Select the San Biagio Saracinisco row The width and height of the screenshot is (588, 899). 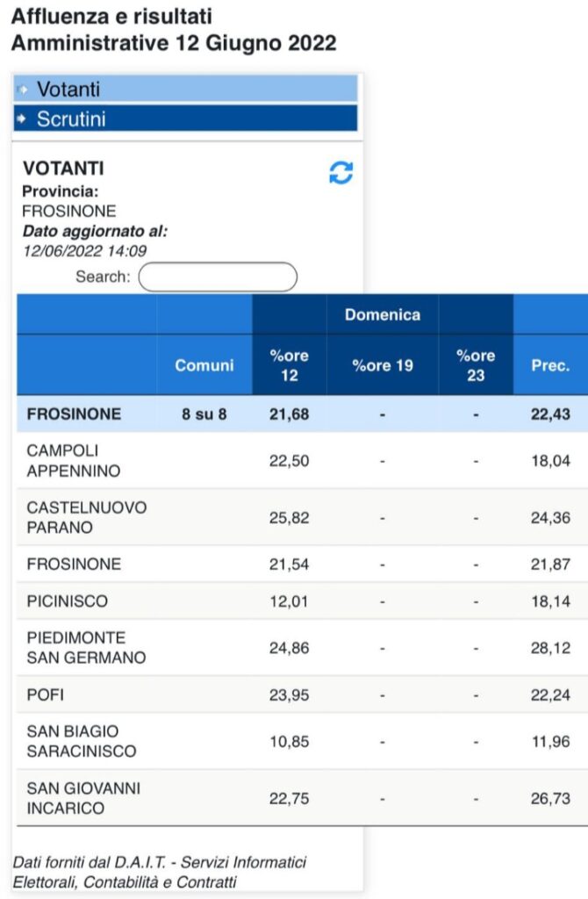[82, 741]
